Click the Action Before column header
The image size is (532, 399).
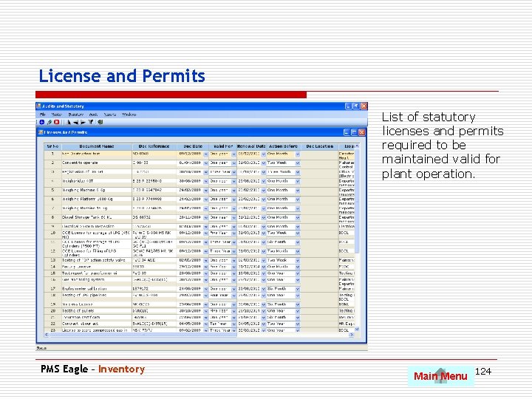(x=283, y=146)
